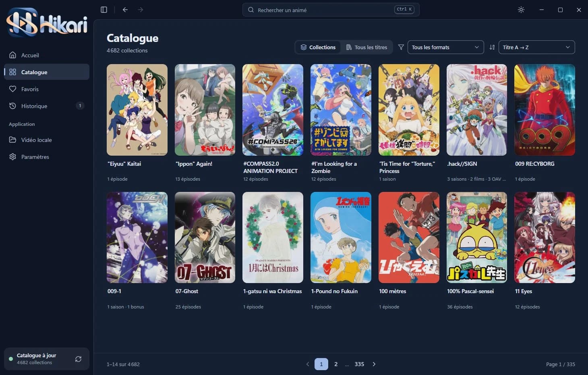This screenshot has width=588, height=375.
Task: Open the "Ippon" Again! poster
Action: pos(205,110)
